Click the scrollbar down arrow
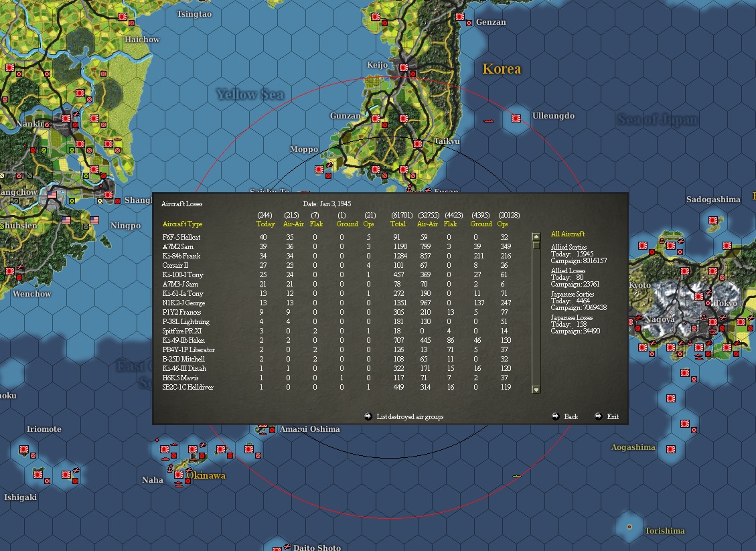Screen dimensions: 756x551 536,389
